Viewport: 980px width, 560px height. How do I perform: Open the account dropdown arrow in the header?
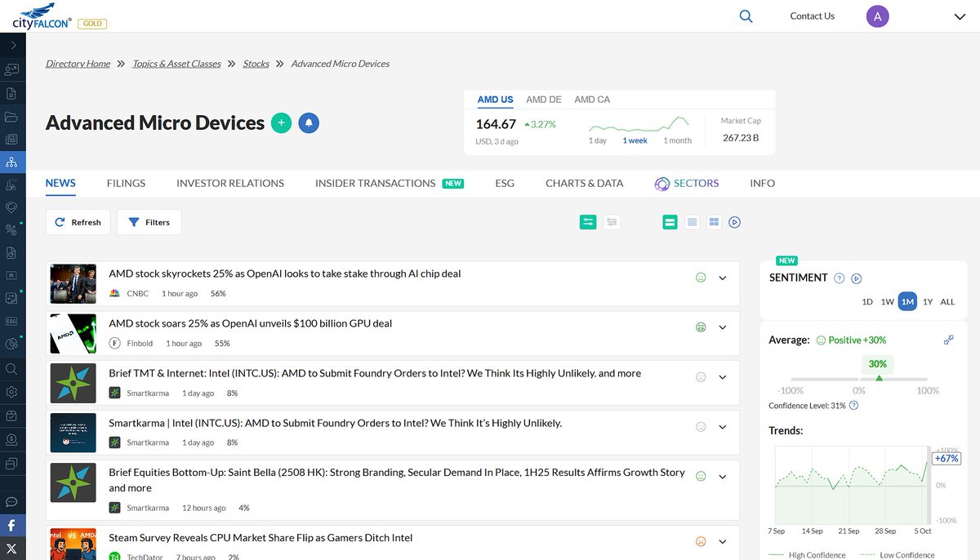(x=960, y=16)
